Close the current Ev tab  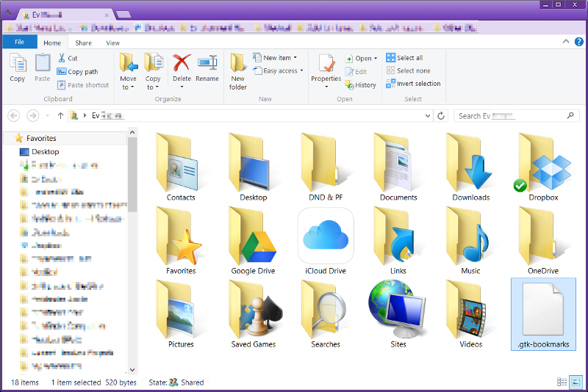107,15
